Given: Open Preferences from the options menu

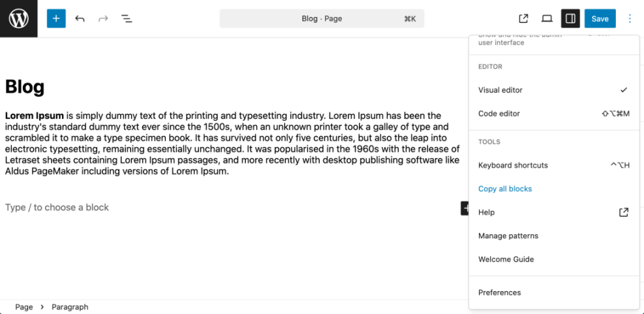Looking at the screenshot, I should (500, 292).
